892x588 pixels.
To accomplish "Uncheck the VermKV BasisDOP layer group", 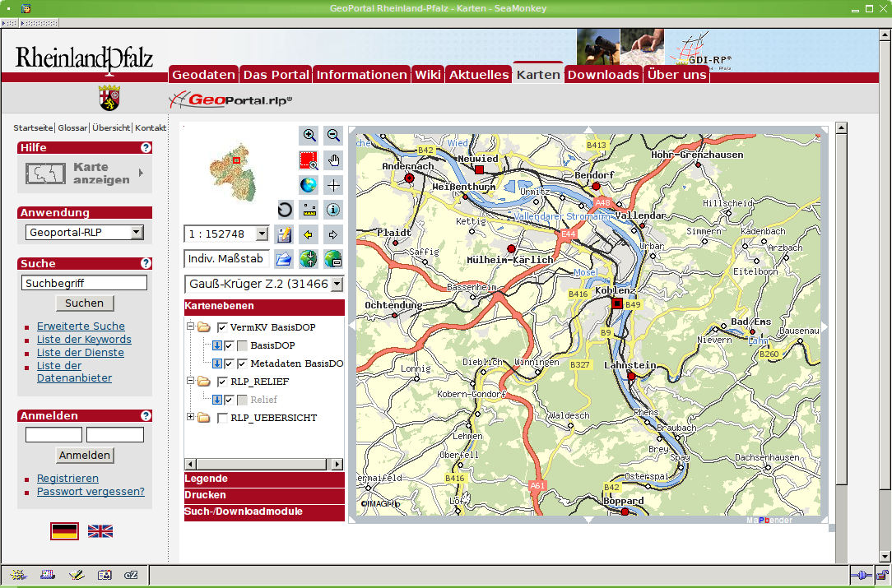I will (x=222, y=327).
